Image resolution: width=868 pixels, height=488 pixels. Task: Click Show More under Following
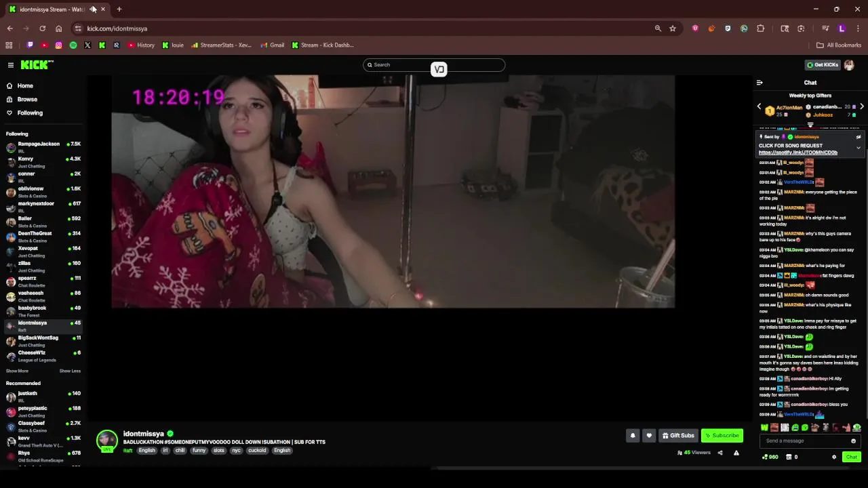[17, 371]
